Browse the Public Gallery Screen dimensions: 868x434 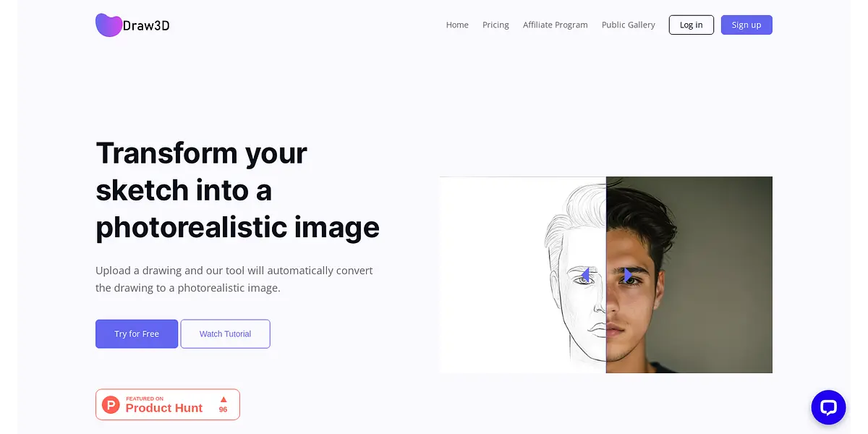tap(629, 25)
